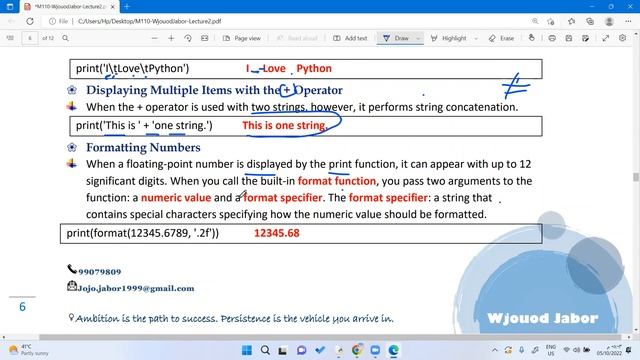
Task: Open Zoom from the taskbar
Action: tap(375, 350)
